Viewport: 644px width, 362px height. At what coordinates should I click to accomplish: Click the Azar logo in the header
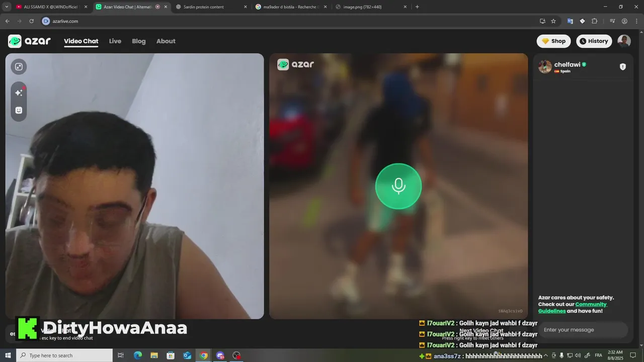click(x=29, y=41)
